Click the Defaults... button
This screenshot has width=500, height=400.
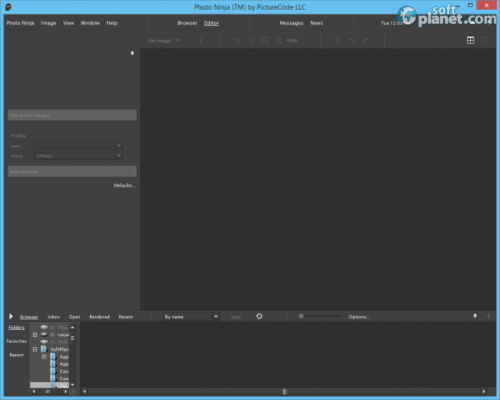point(125,185)
